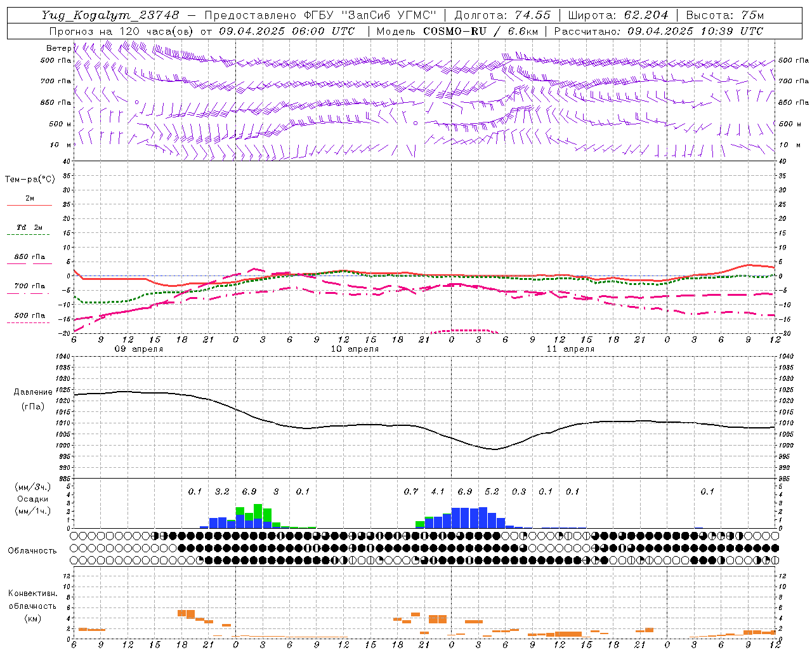Click the red solid line sample under '2м'
The image size is (812, 650).
29,206
